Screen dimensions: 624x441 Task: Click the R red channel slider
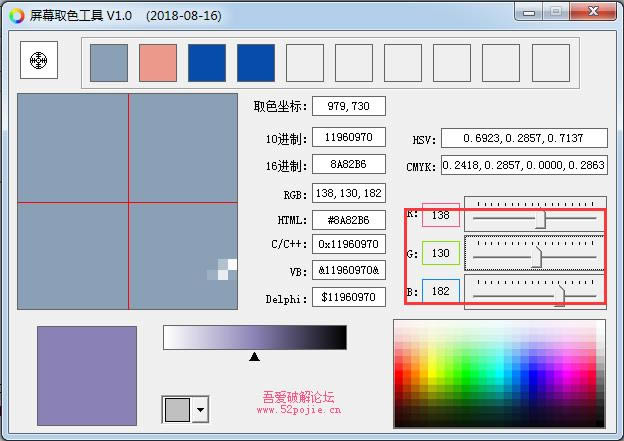click(541, 216)
